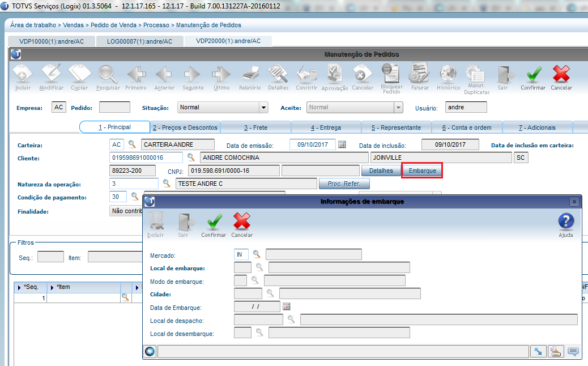Click the Detalhes button beside CNPJ
Screen dimensions: 588x366
pyautogui.click(x=381, y=171)
